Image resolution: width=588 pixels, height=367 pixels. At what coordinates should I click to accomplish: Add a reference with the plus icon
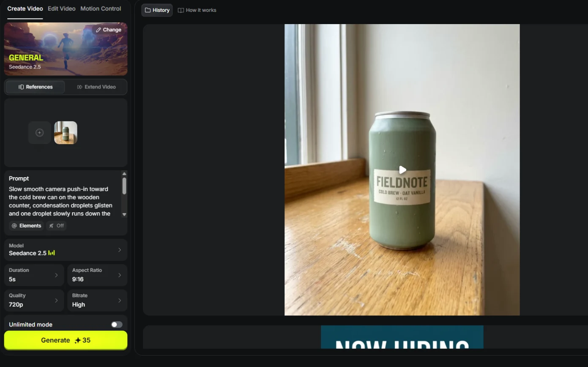[x=39, y=133]
